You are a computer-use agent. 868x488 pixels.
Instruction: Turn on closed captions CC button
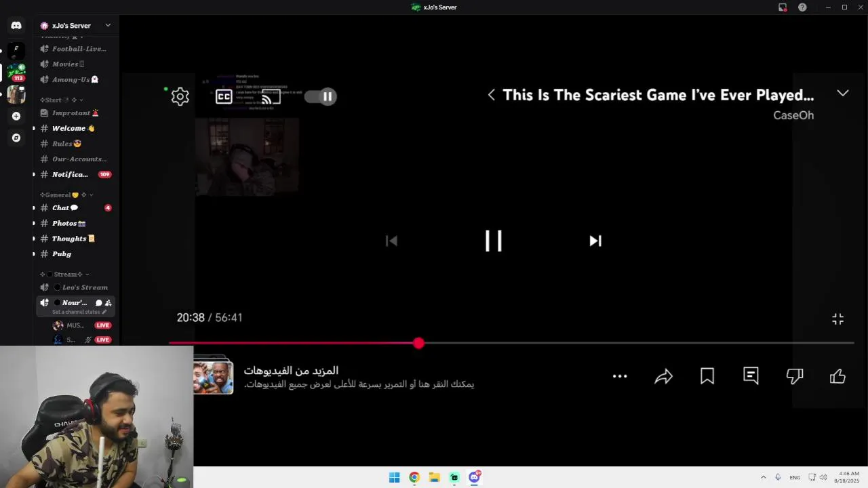coord(224,96)
